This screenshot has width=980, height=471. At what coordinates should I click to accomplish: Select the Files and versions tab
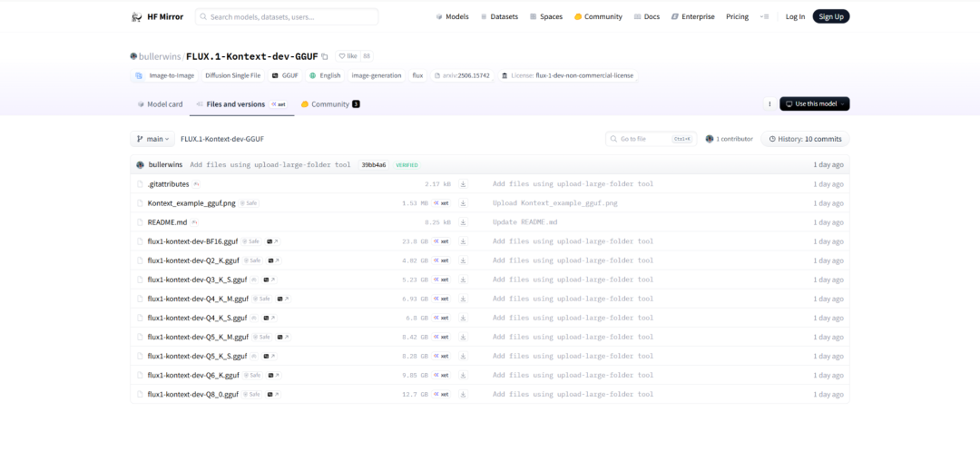[x=242, y=104]
